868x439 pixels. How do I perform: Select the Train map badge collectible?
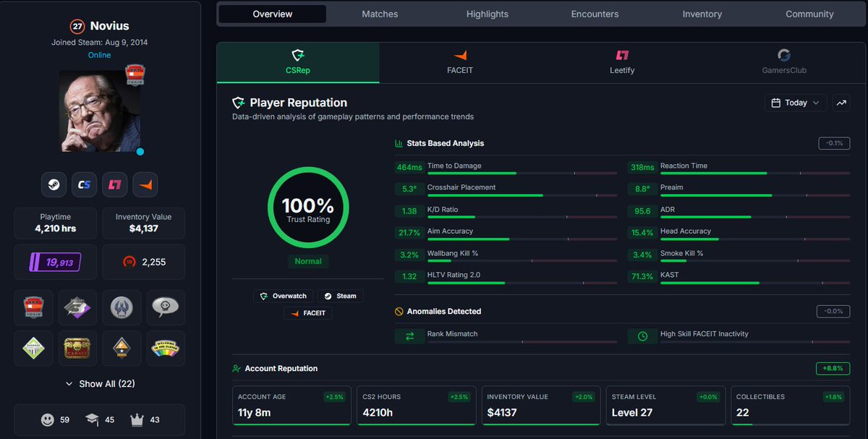(x=33, y=308)
